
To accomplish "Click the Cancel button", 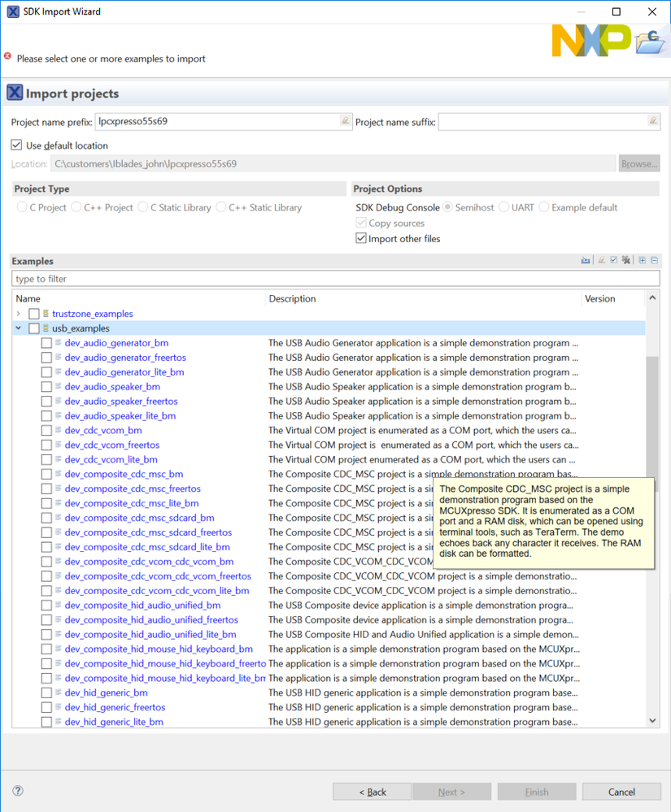I will tap(621, 792).
